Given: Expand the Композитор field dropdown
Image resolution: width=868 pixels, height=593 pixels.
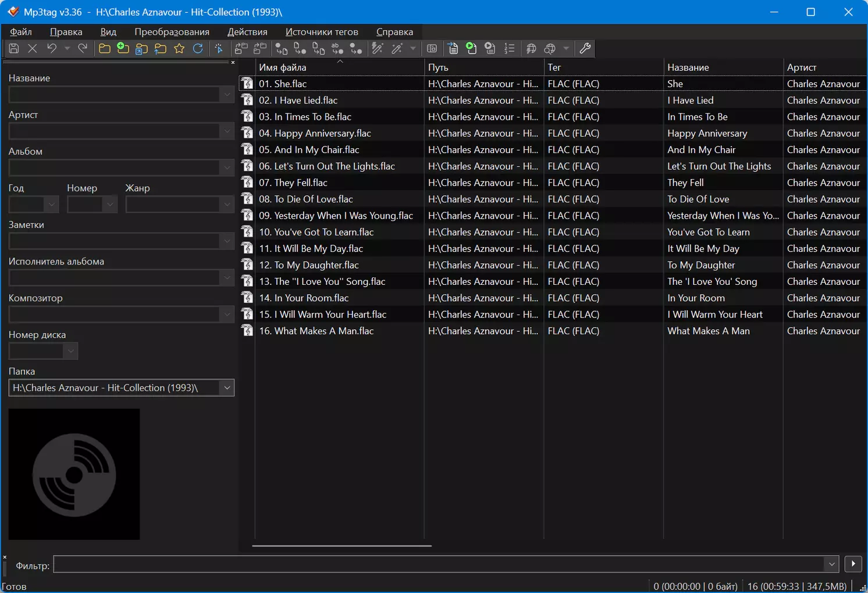Looking at the screenshot, I should pyautogui.click(x=227, y=315).
